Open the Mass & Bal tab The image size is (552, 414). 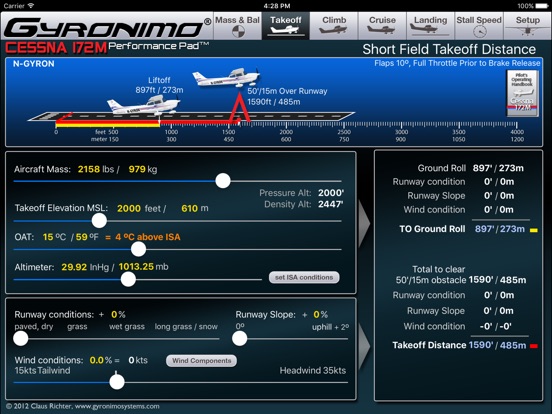tap(238, 26)
